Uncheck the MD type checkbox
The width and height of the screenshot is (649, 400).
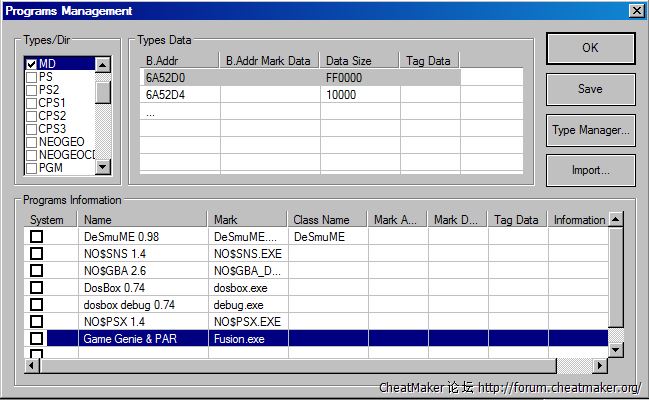pos(32,65)
